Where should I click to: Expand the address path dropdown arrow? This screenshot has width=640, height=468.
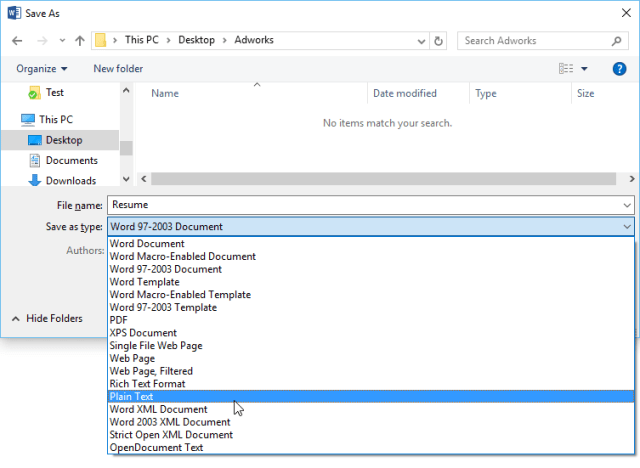(x=418, y=41)
